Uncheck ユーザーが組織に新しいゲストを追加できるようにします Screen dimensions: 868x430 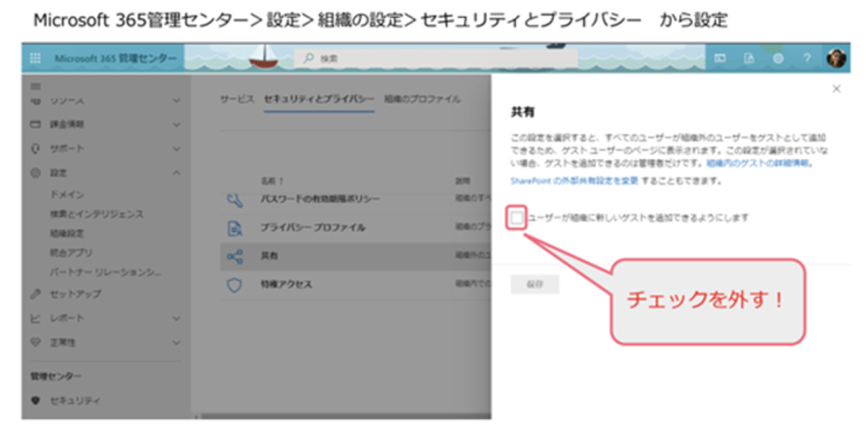(518, 218)
